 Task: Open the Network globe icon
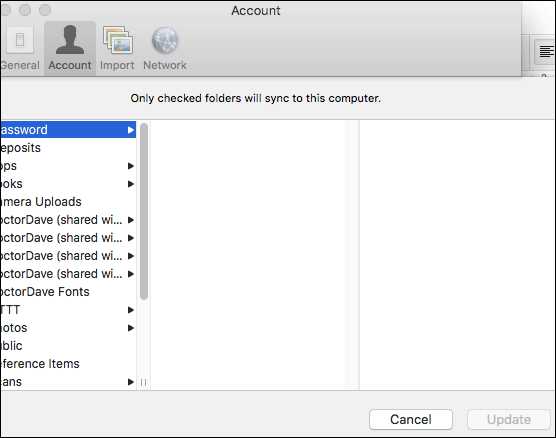pyautogui.click(x=165, y=40)
